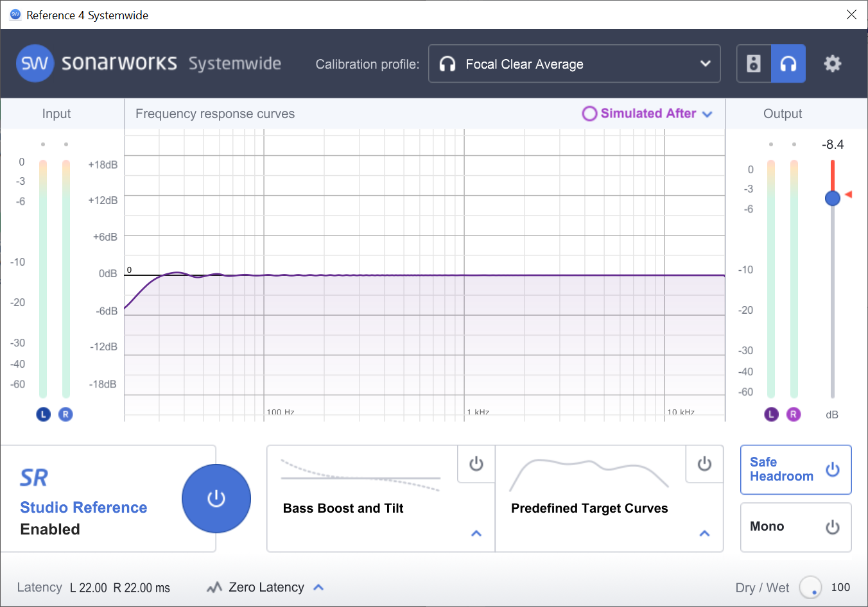Expand the Bass Boost and Tilt panel
868x607 pixels.
476,533
